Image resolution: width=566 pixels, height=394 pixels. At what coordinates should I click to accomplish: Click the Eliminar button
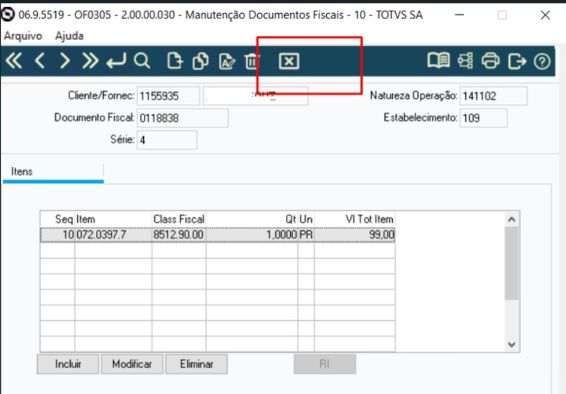[x=196, y=364]
